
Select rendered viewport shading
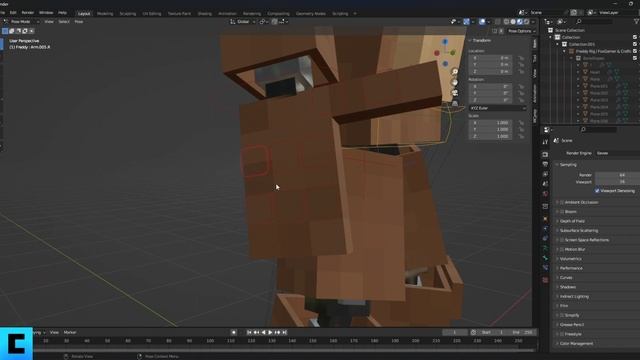click(x=527, y=22)
